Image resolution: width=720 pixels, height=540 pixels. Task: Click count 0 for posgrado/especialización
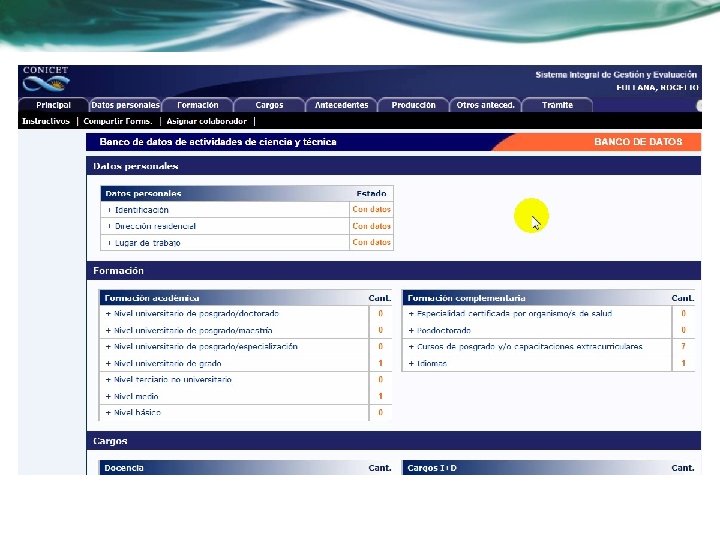coord(380,346)
